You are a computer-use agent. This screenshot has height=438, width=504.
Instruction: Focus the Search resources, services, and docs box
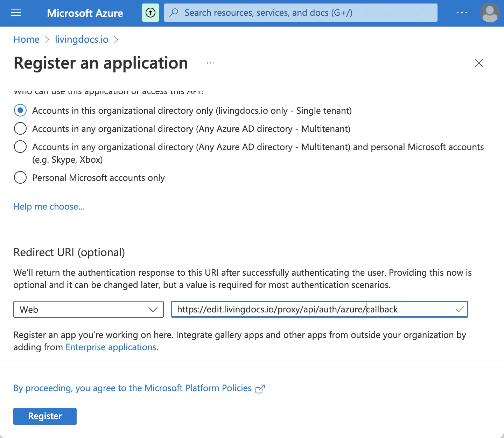pyautogui.click(x=301, y=13)
